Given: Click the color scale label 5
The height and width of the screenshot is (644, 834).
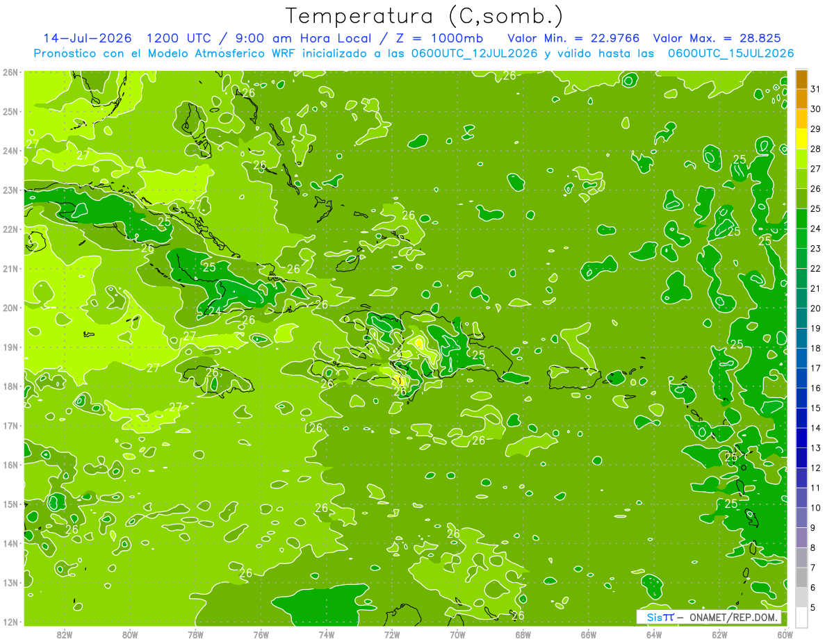Looking at the screenshot, I should pos(813,607).
